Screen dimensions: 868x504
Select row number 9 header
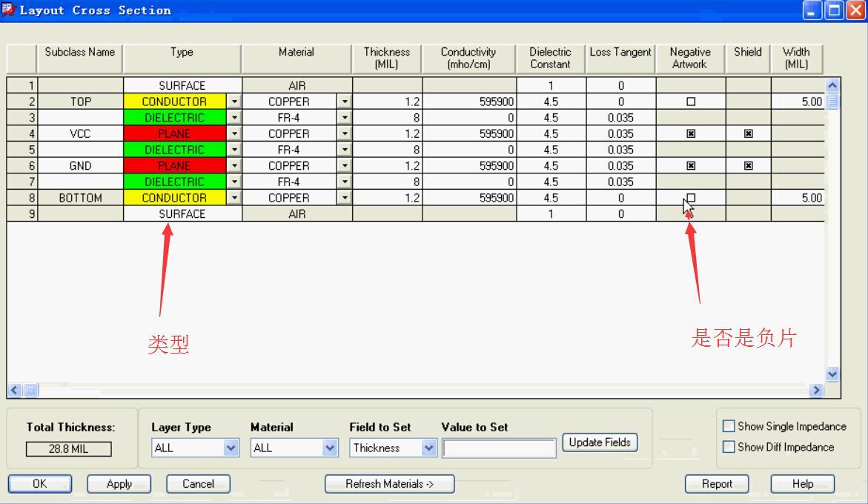tap(22, 214)
